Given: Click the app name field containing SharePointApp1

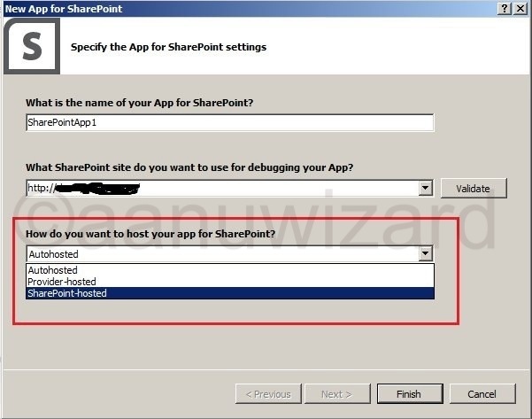Looking at the screenshot, I should pos(230,123).
